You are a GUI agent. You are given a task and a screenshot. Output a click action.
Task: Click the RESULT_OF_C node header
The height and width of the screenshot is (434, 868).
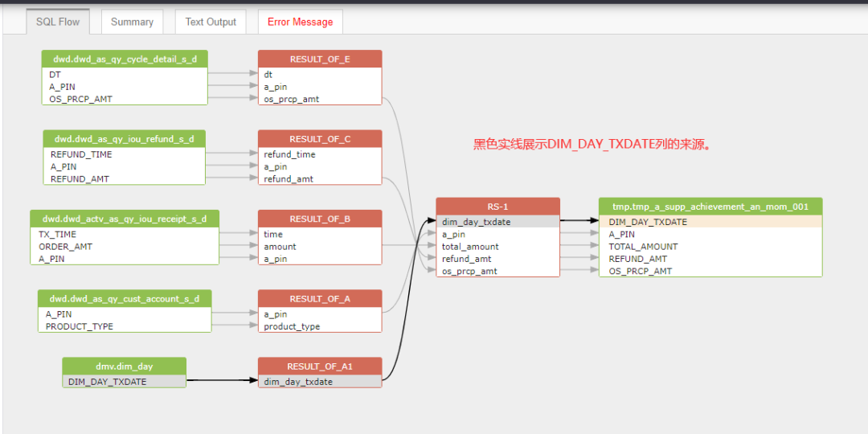point(320,138)
